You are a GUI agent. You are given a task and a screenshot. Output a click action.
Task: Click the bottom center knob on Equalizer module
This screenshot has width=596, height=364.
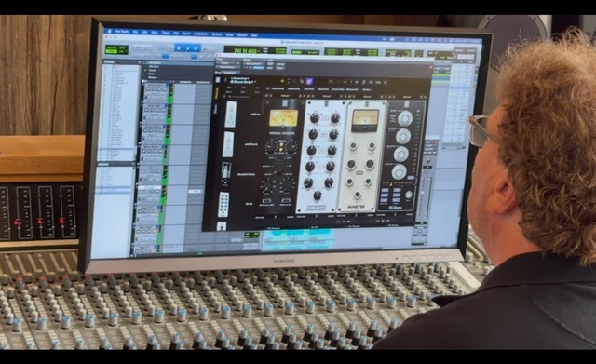(x=317, y=196)
